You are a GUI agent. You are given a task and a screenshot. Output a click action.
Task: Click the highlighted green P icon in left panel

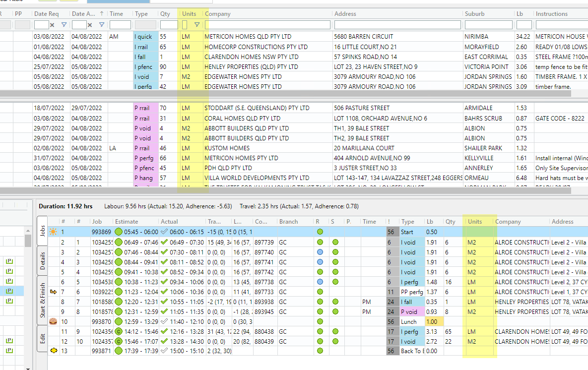coord(9,291)
